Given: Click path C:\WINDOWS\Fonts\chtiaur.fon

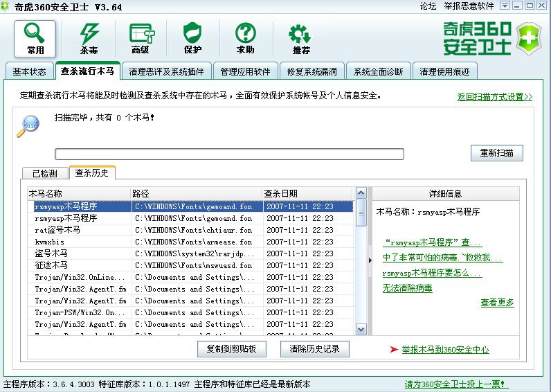Looking at the screenshot, I should pos(194,230).
